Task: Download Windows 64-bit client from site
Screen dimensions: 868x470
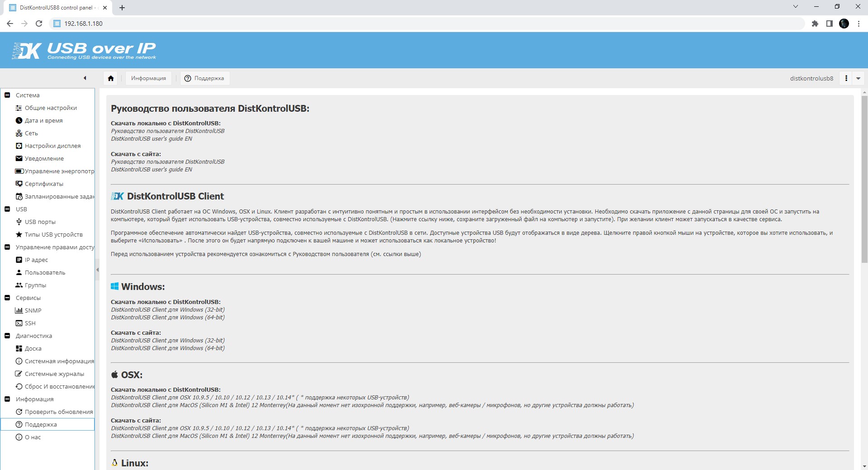Action: coord(168,348)
